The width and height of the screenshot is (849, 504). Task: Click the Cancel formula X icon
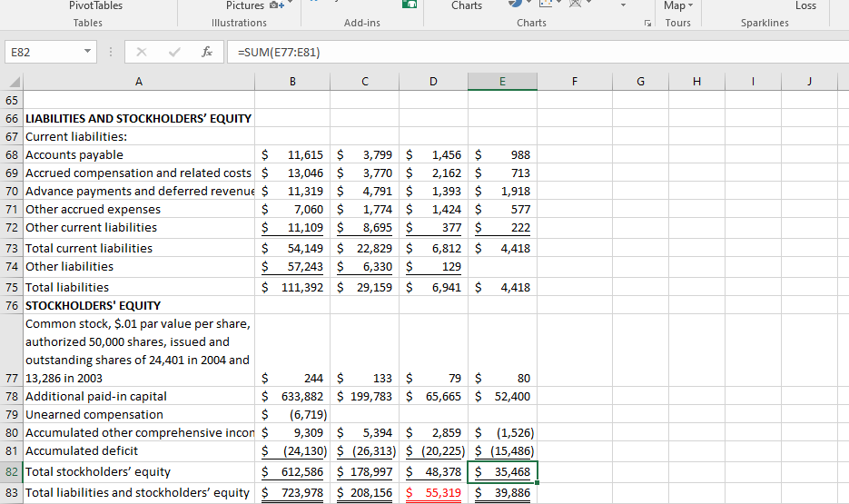pos(142,52)
